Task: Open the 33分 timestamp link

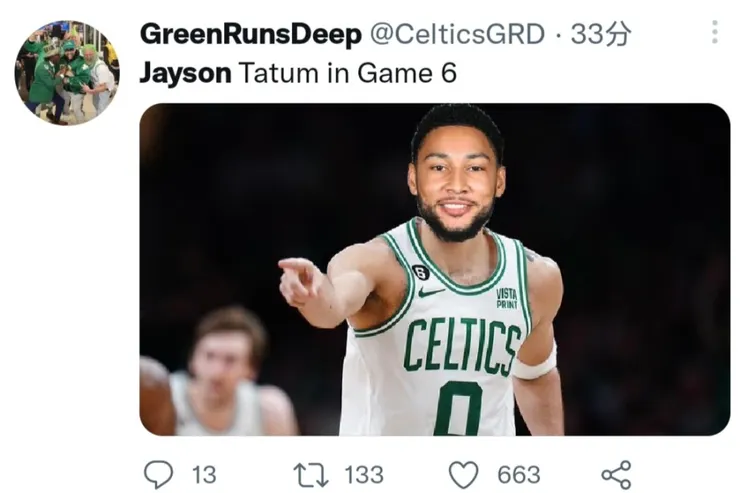Action: (x=601, y=34)
